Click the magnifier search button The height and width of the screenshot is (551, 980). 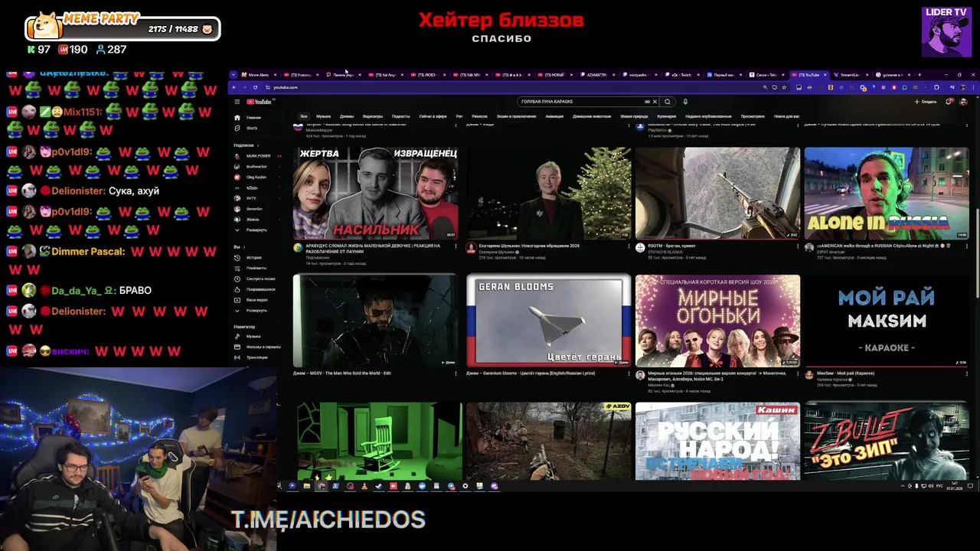(x=668, y=102)
